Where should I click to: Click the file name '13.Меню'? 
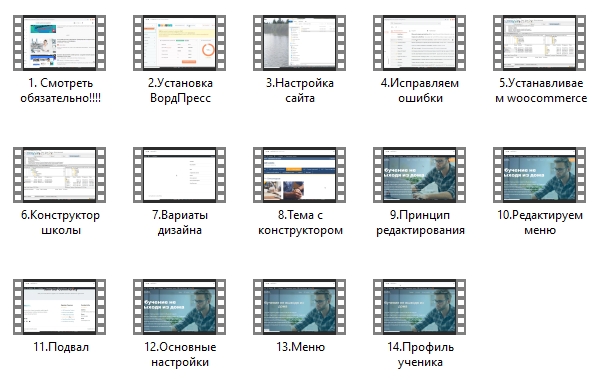point(300,347)
